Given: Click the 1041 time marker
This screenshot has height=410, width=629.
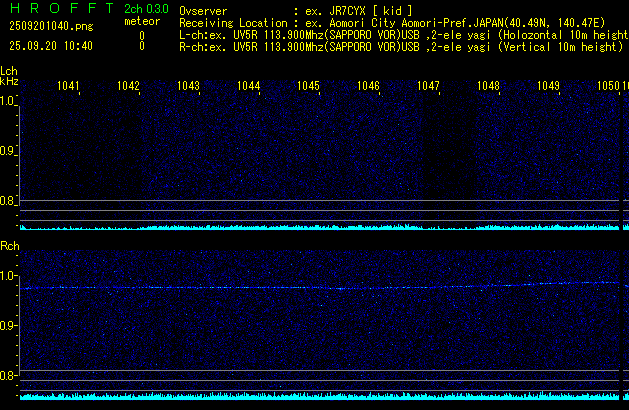Looking at the screenshot, I should (68, 87).
